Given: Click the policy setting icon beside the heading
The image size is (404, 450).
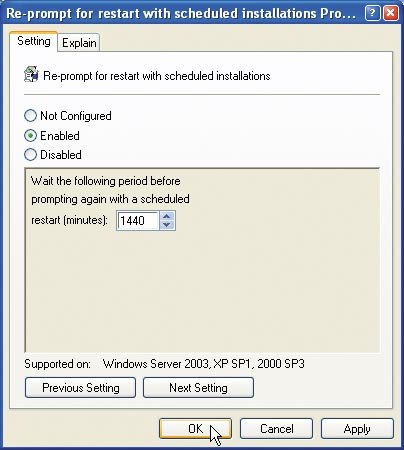Looking at the screenshot, I should [31, 74].
